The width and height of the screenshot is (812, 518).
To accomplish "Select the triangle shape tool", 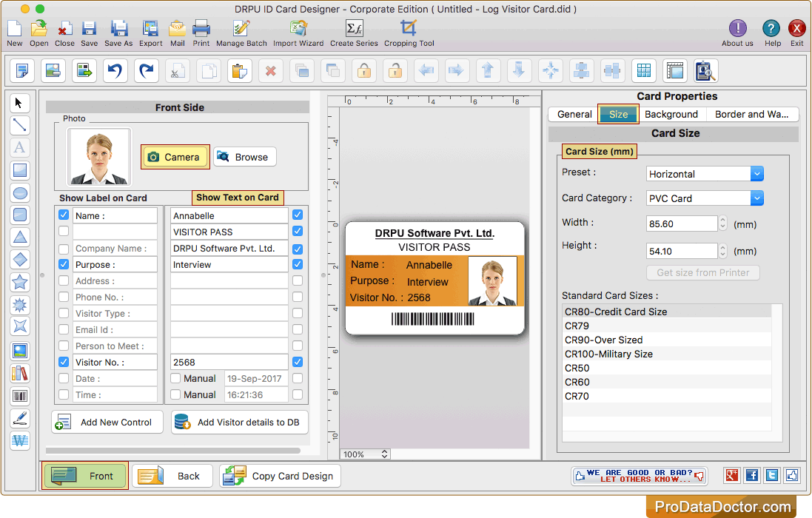I will coord(20,237).
